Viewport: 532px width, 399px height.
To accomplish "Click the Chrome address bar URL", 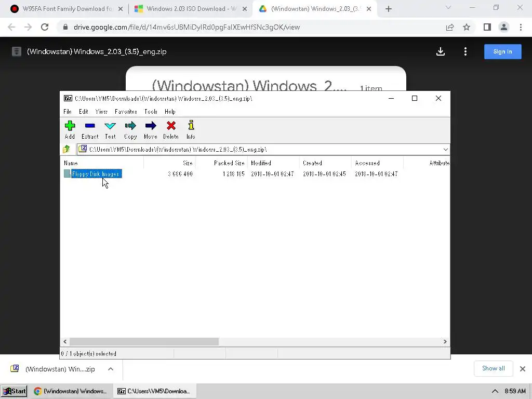I will coord(187,27).
